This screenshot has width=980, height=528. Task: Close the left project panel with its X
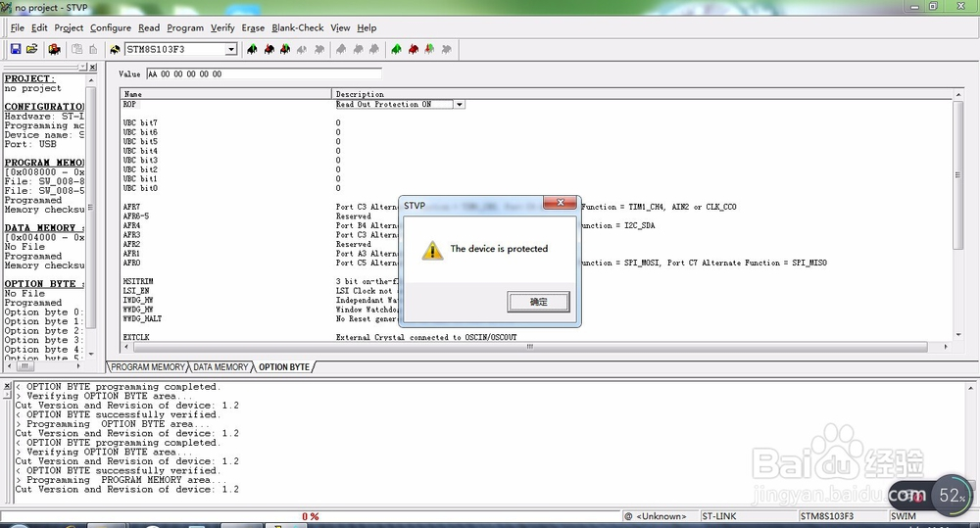tap(92, 67)
